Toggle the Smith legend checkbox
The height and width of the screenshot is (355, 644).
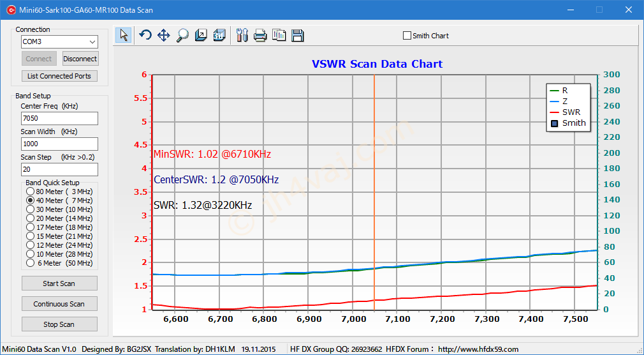(x=555, y=123)
